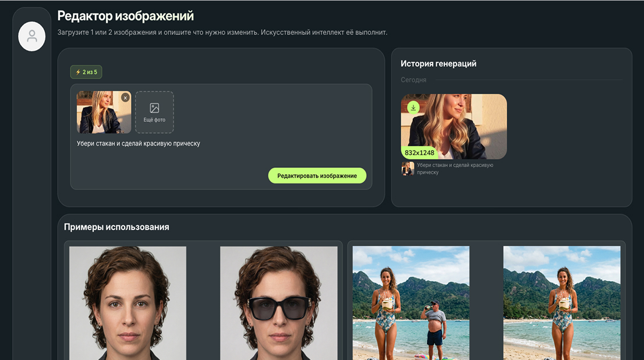Click the small source thumbnail under the history result
The image size is (644, 360).
pyautogui.click(x=408, y=169)
